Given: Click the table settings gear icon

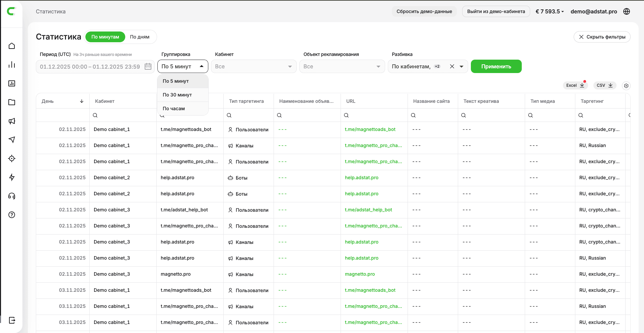Looking at the screenshot, I should 626,86.
